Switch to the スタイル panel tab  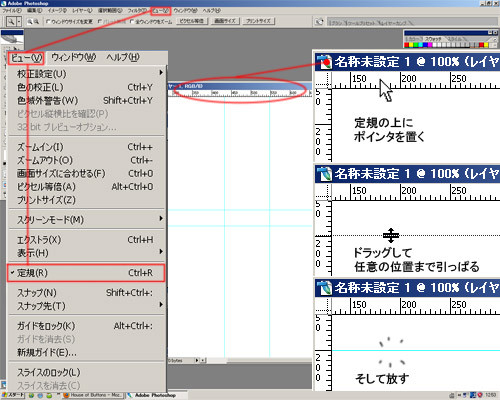click(454, 39)
